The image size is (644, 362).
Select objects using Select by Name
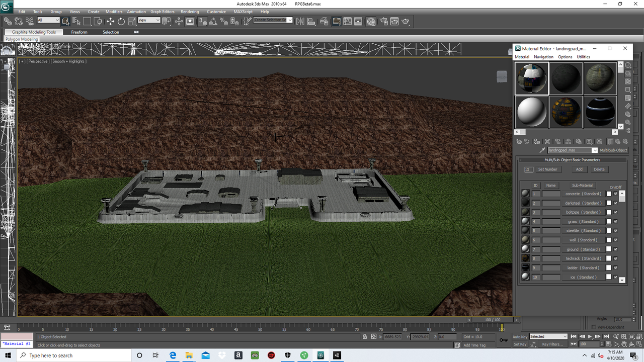[76, 21]
